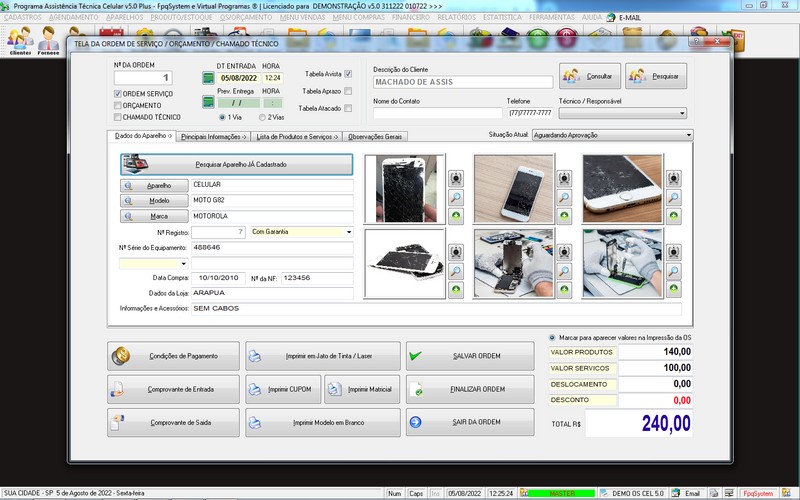Click the webcam icon beside bottom-right photo
The width and height of the screenshot is (800, 500).
[674, 253]
